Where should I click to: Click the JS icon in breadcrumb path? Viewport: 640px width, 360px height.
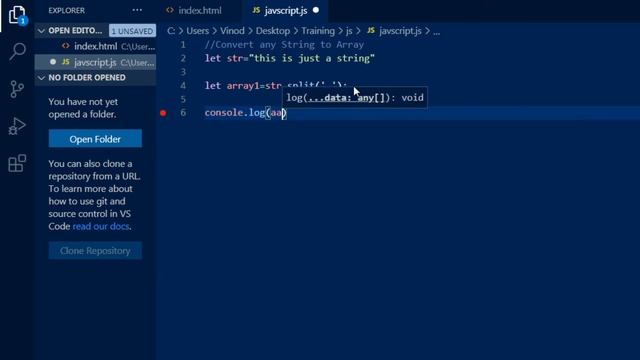coord(371,31)
